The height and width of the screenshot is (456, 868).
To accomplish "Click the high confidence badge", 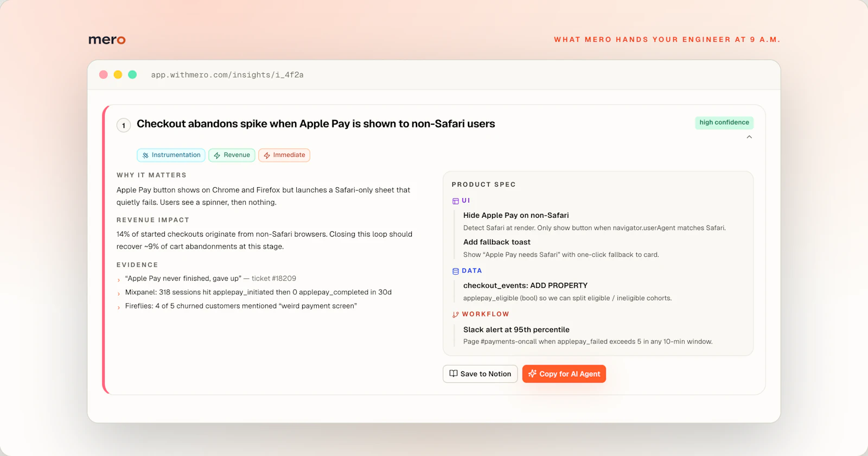I will coord(724,123).
